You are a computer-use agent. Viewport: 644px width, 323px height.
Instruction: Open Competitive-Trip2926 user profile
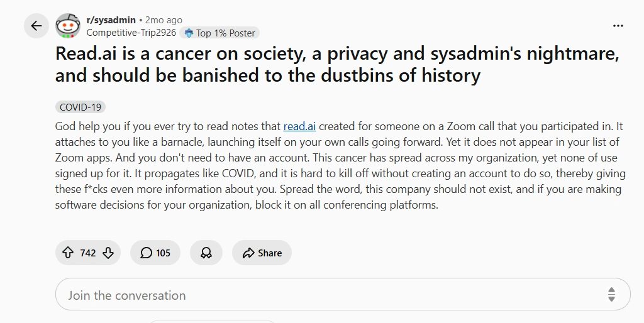[x=131, y=33]
